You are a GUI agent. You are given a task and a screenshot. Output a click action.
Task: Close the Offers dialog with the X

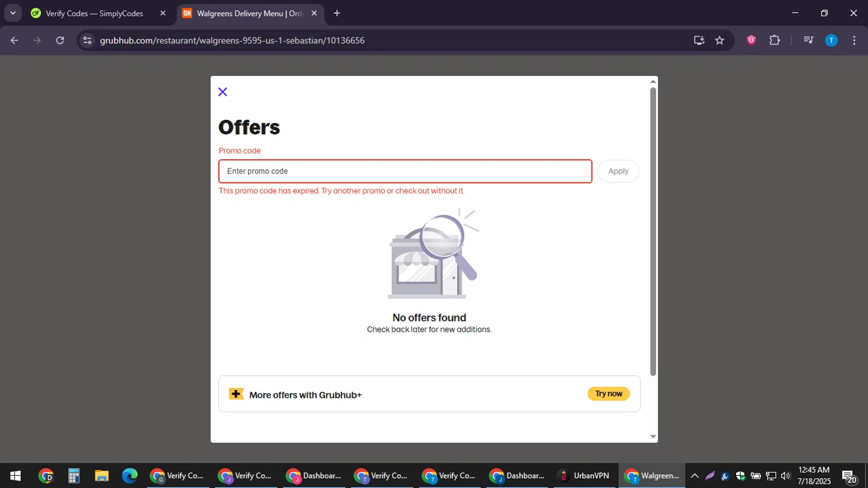pyautogui.click(x=223, y=92)
